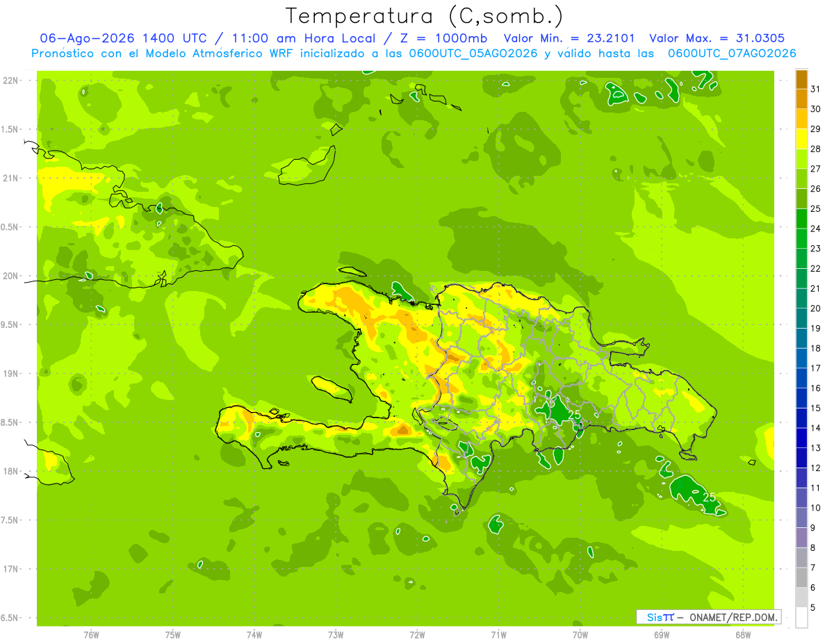
Task: Click the '73W' longitude label
Action: tap(336, 635)
